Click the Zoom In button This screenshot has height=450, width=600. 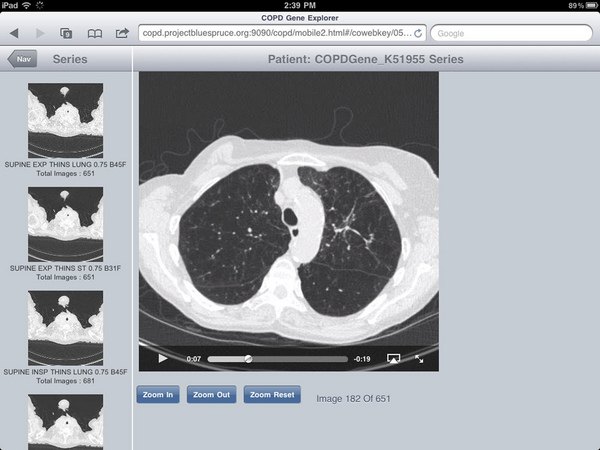[x=158, y=395]
